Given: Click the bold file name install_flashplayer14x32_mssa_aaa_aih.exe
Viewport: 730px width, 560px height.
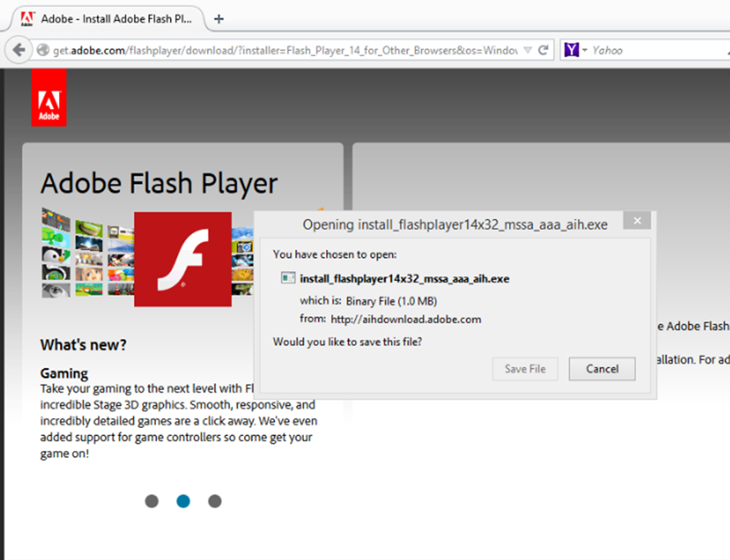Looking at the screenshot, I should point(405,279).
